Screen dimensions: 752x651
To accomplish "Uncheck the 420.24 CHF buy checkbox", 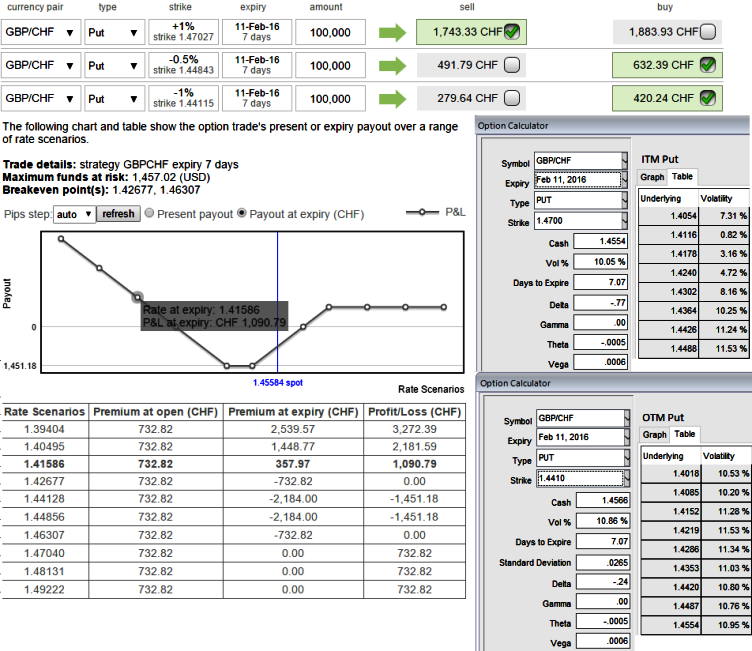I will click(x=708, y=99).
